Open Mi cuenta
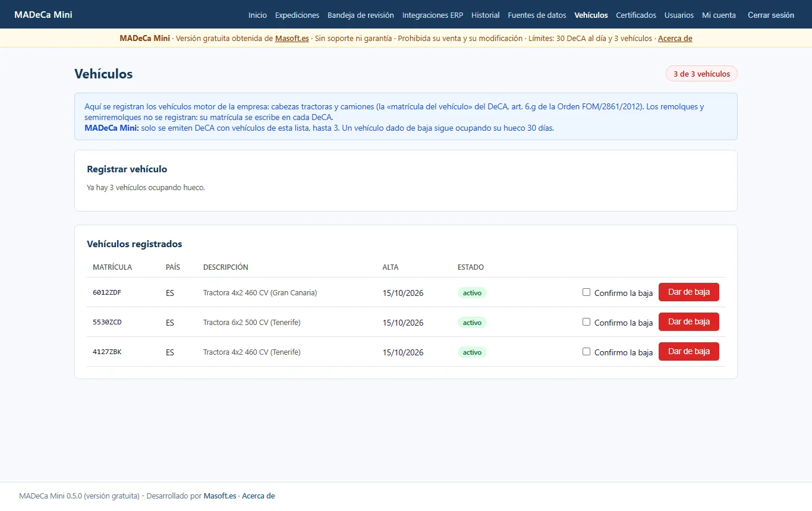The width and height of the screenshot is (812, 511). (719, 15)
